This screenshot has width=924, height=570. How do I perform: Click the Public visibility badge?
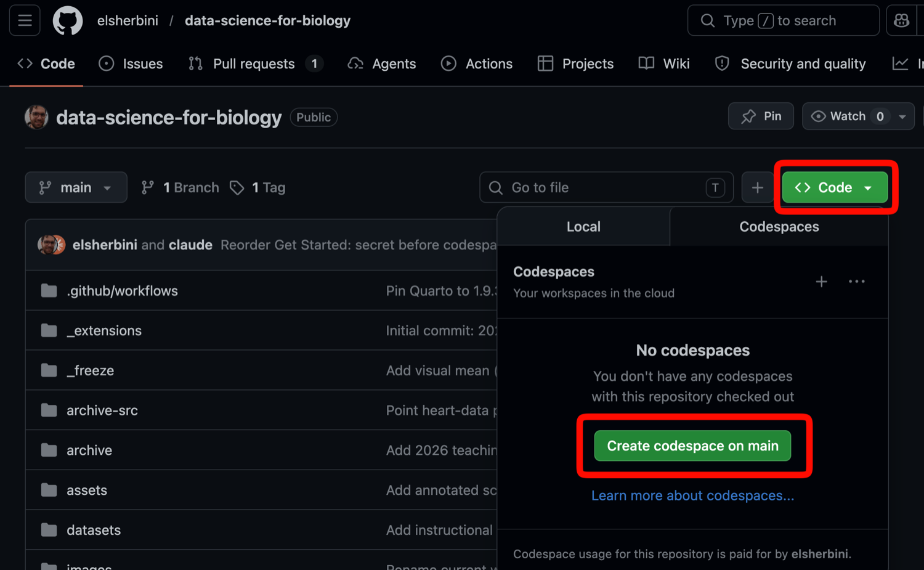click(x=314, y=117)
